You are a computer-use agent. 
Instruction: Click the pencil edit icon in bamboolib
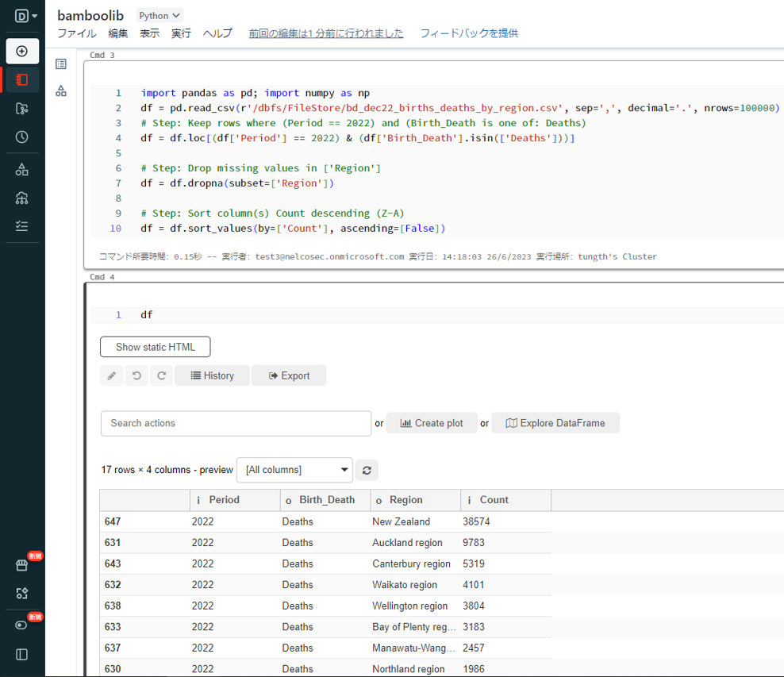112,375
